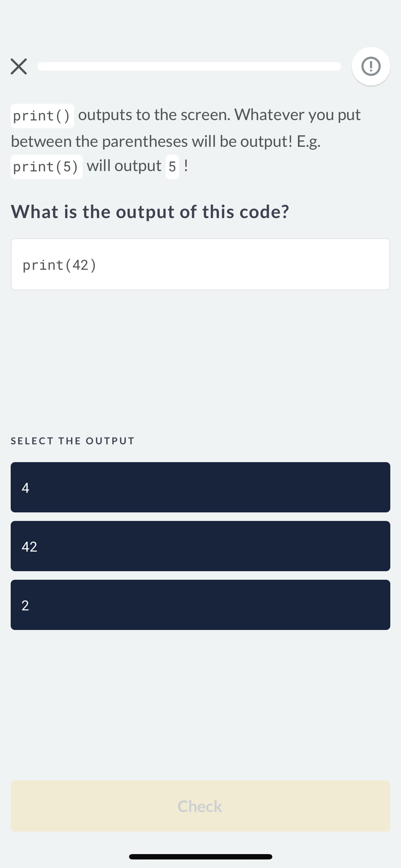
Task: Select answer option 4
Action: (x=200, y=487)
